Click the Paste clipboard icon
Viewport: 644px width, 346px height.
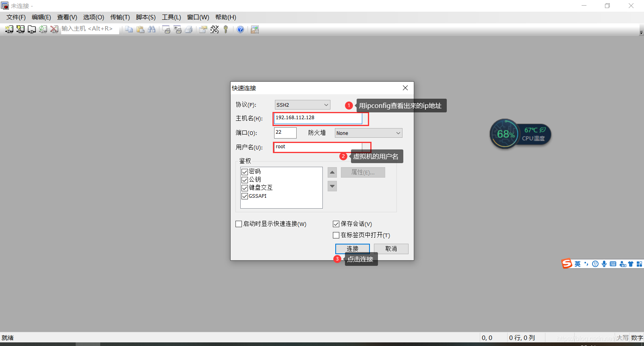pyautogui.click(x=140, y=29)
